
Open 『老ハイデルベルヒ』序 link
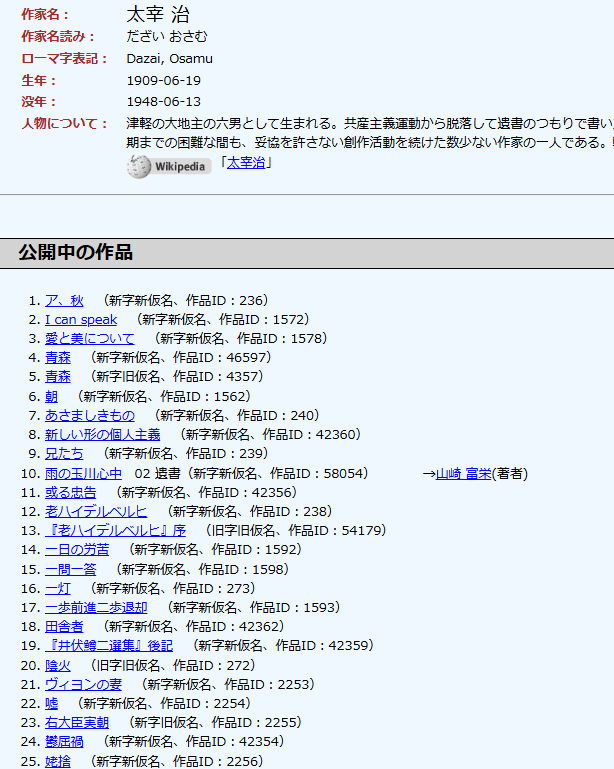pyautogui.click(x=115, y=531)
